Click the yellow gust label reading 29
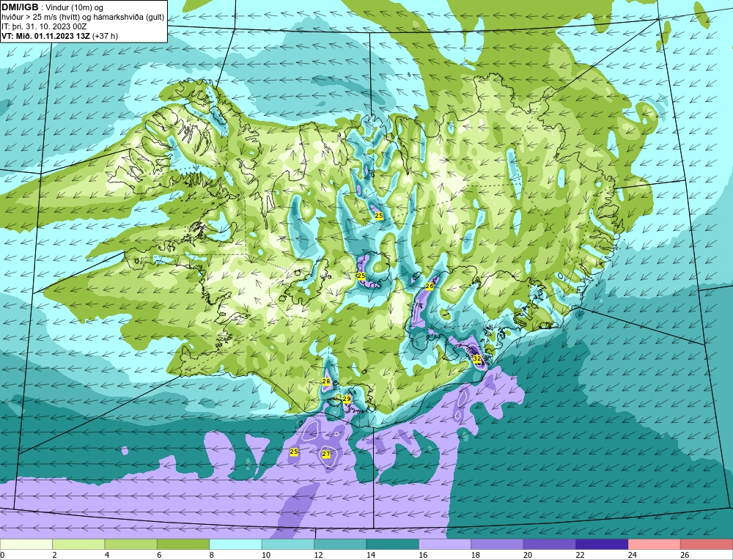The width and height of the screenshot is (733, 560). [x=347, y=399]
